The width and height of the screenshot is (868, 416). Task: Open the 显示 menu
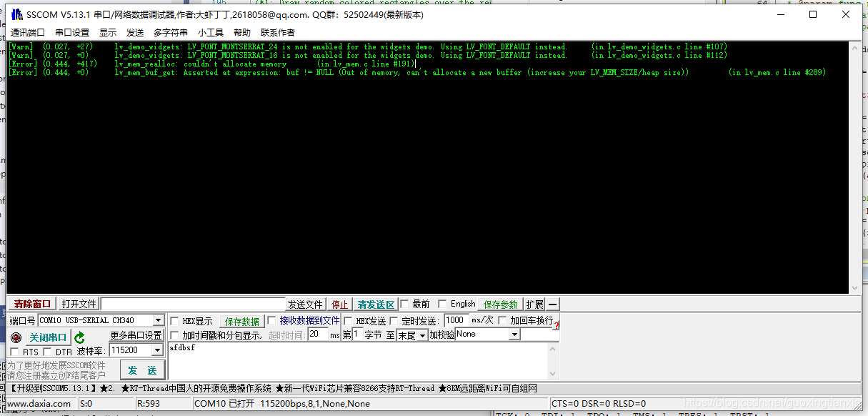[x=108, y=32]
